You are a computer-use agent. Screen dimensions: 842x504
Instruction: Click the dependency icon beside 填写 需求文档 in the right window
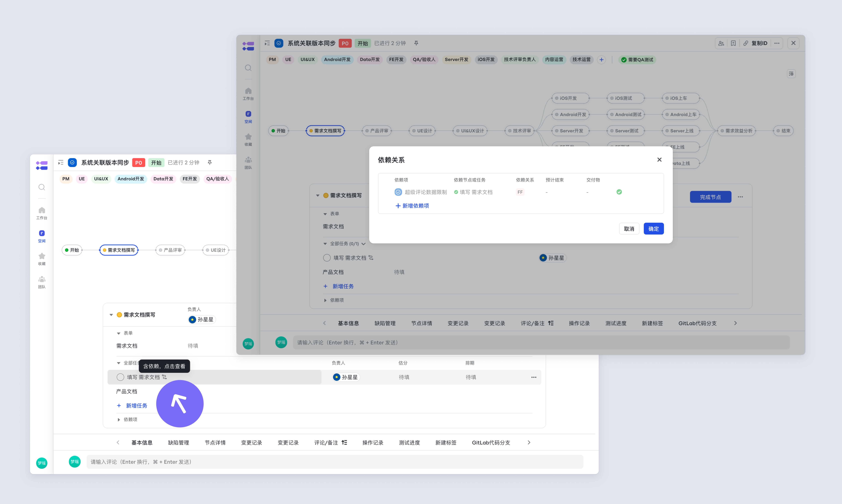[x=371, y=258]
